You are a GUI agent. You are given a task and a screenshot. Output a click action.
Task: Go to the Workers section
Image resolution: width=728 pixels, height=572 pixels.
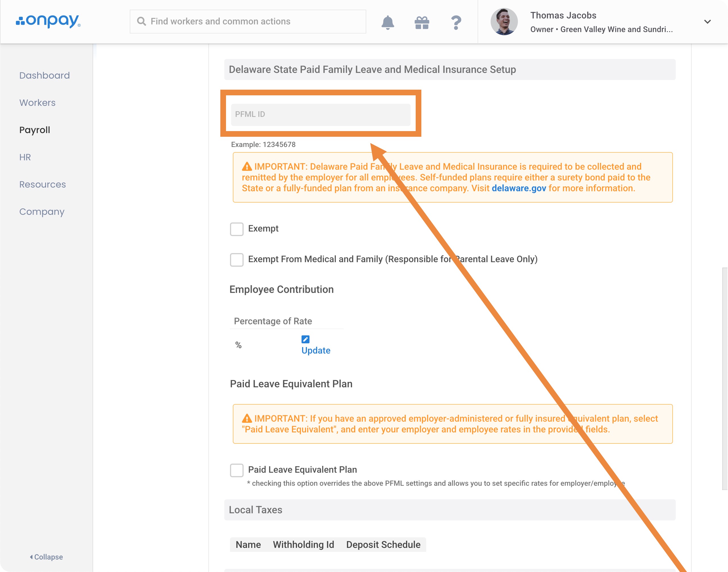point(37,102)
